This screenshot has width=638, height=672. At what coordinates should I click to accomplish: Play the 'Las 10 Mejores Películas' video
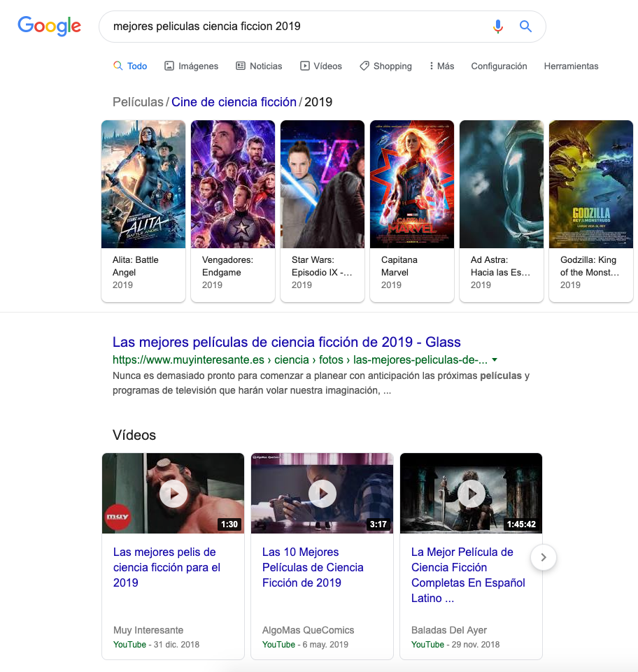pos(322,493)
